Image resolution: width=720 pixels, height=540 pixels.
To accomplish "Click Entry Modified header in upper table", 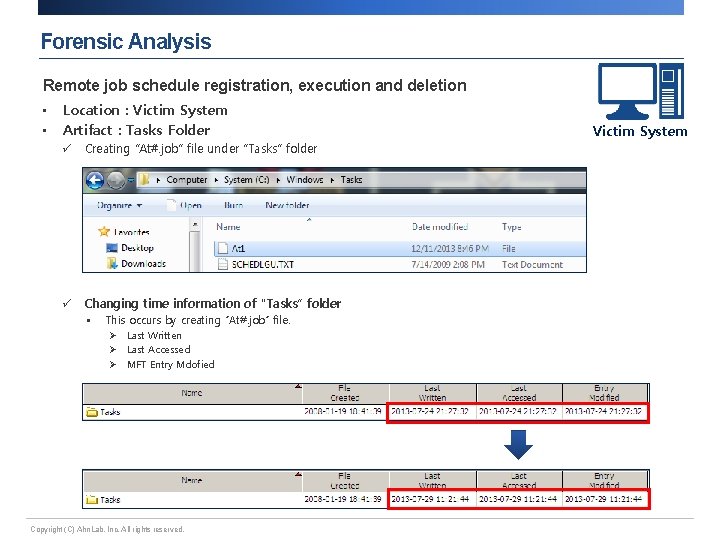I will [604, 393].
